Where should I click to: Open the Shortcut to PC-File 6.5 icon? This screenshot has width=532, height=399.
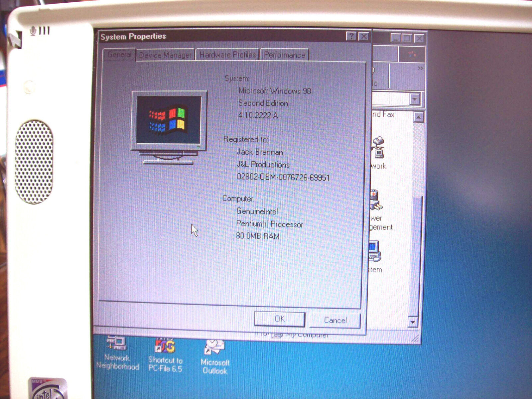165,355
